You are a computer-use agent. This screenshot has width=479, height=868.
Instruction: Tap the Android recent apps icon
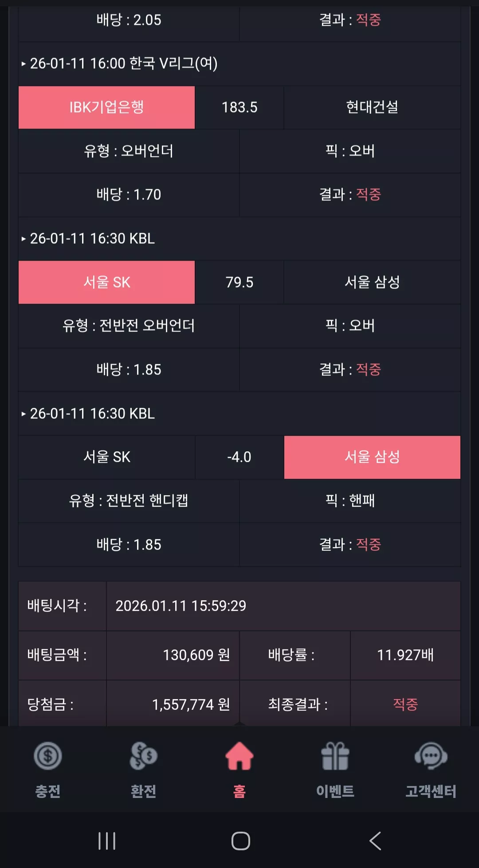(107, 841)
